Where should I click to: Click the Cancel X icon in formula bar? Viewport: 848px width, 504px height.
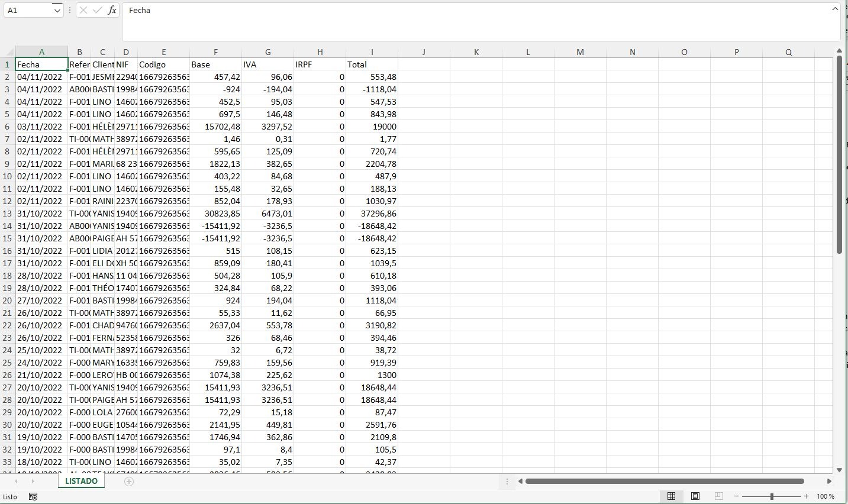click(x=83, y=10)
